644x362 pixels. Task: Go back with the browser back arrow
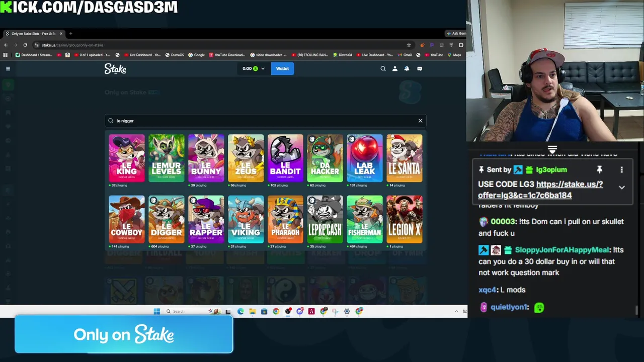pyautogui.click(x=6, y=45)
